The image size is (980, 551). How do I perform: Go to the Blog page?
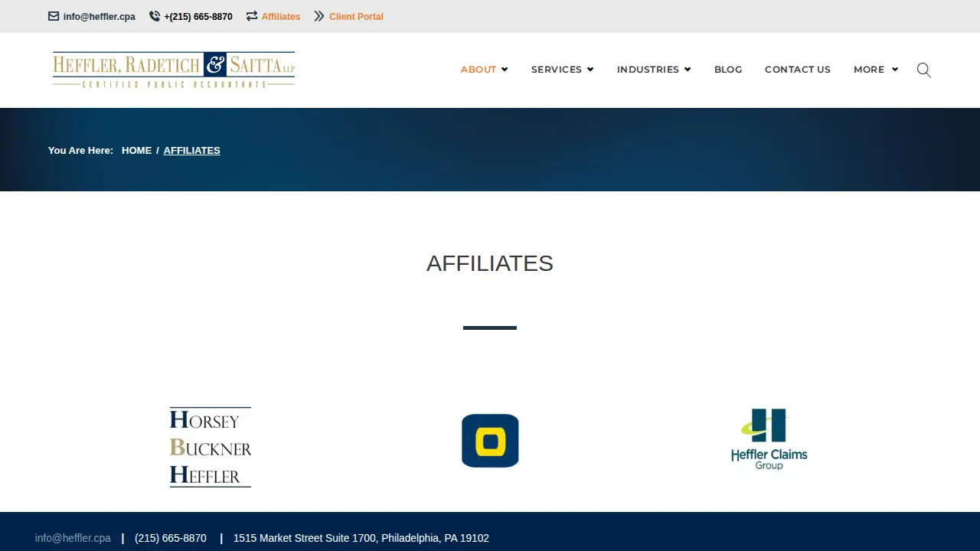(x=728, y=70)
